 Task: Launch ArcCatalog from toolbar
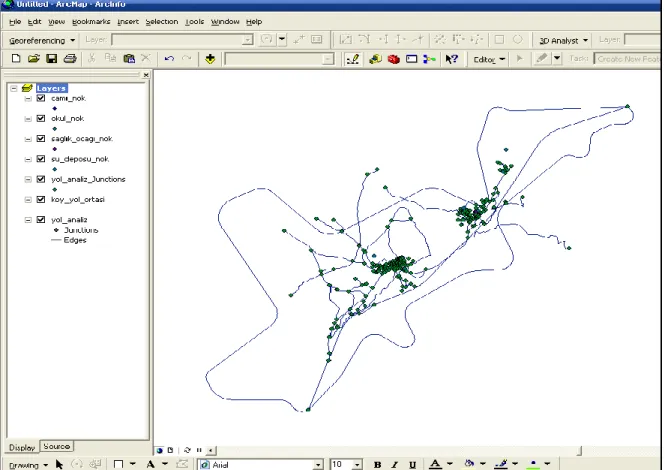coord(375,59)
